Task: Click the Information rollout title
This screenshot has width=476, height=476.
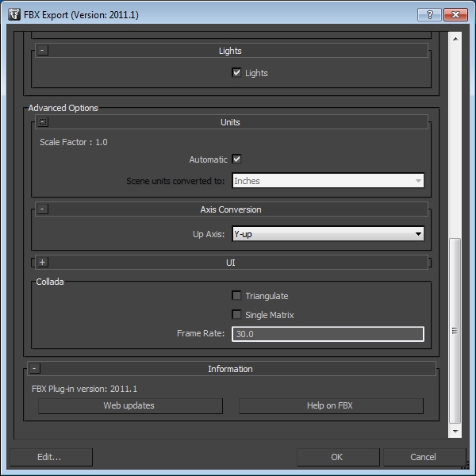Action: pos(230,369)
